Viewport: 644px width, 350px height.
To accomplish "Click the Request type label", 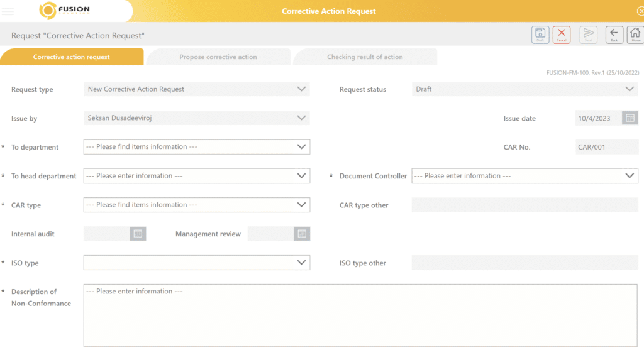I will 32,89.
